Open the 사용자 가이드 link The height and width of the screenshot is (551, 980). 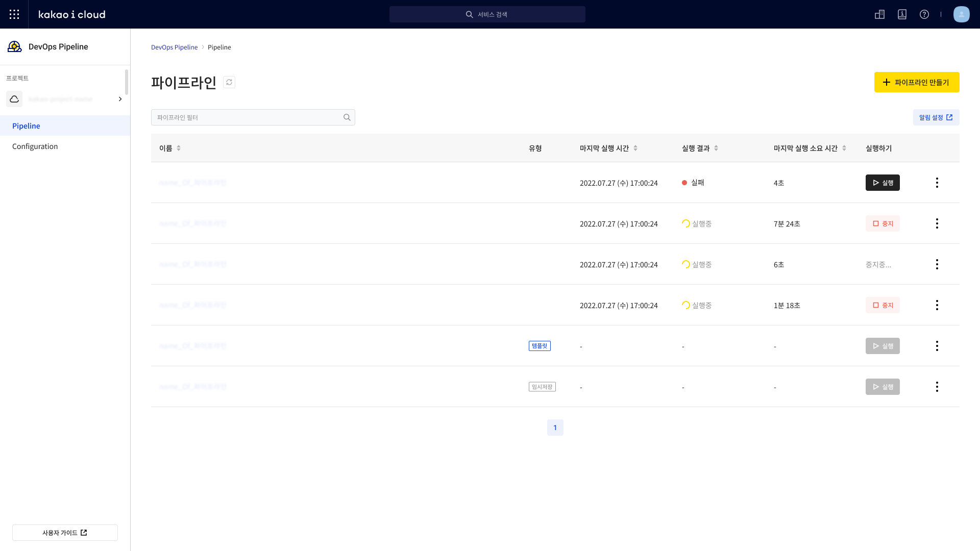point(65,533)
